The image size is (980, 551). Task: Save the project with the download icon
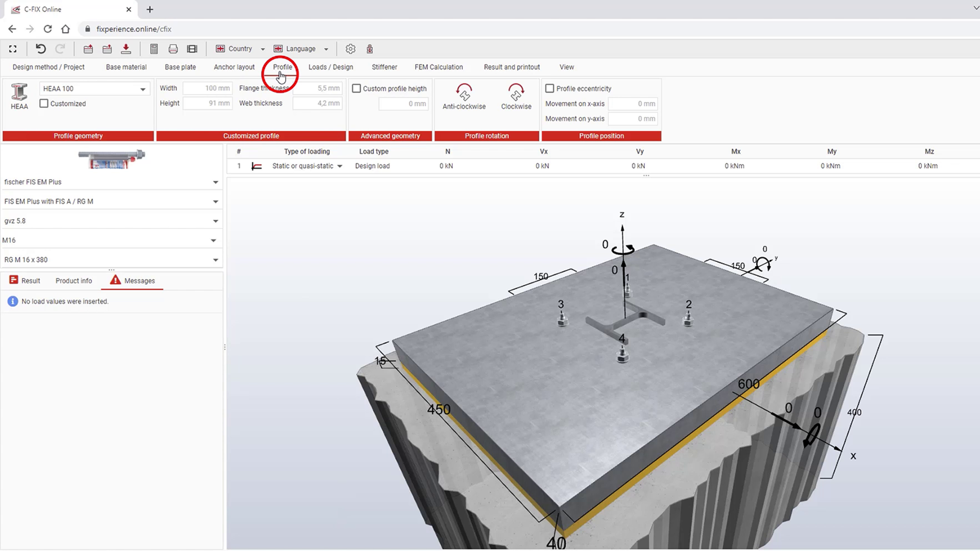(x=126, y=49)
